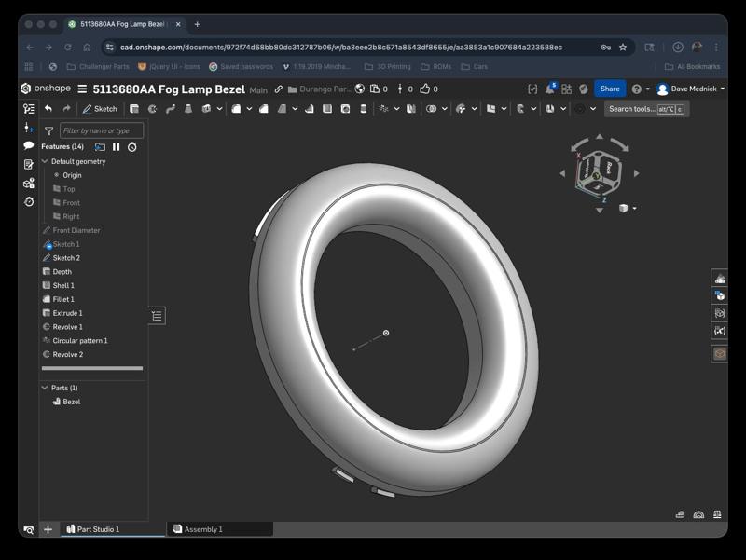Open the Onshape hamburger document menu
Screen dimensions: 746x560
coord(82,89)
